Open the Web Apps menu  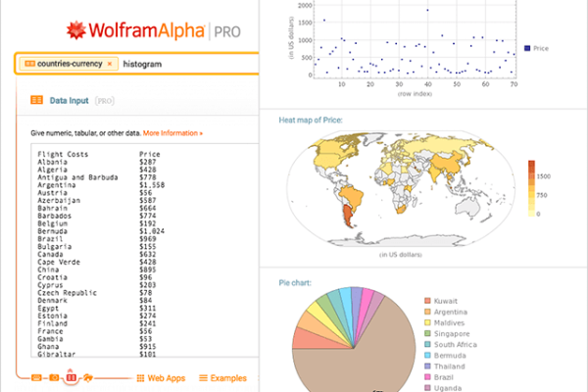tap(165, 377)
